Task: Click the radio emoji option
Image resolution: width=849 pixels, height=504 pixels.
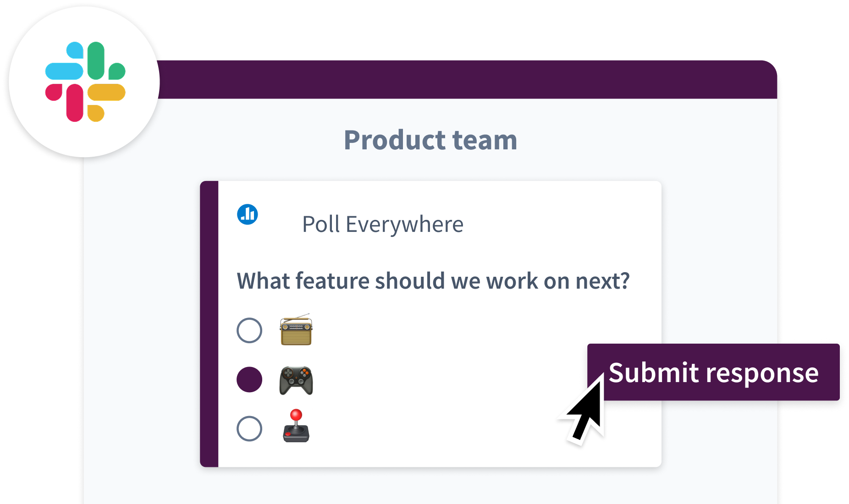Action: [296, 330]
